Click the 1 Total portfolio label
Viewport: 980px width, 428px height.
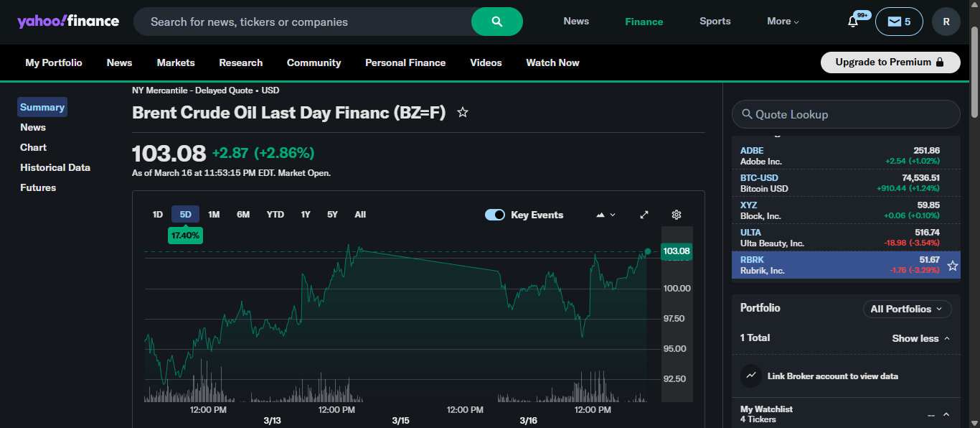[755, 338]
